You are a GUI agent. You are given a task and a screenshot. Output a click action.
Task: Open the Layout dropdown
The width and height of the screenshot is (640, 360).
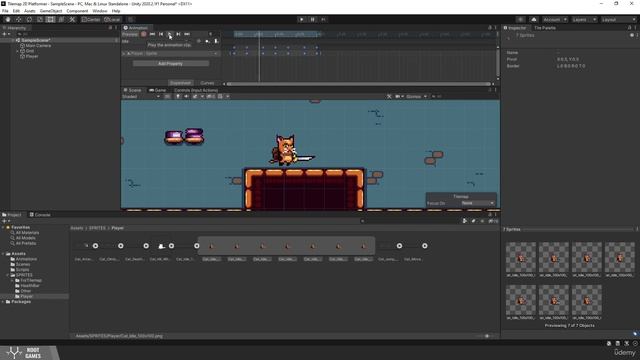pyautogui.click(x=618, y=19)
